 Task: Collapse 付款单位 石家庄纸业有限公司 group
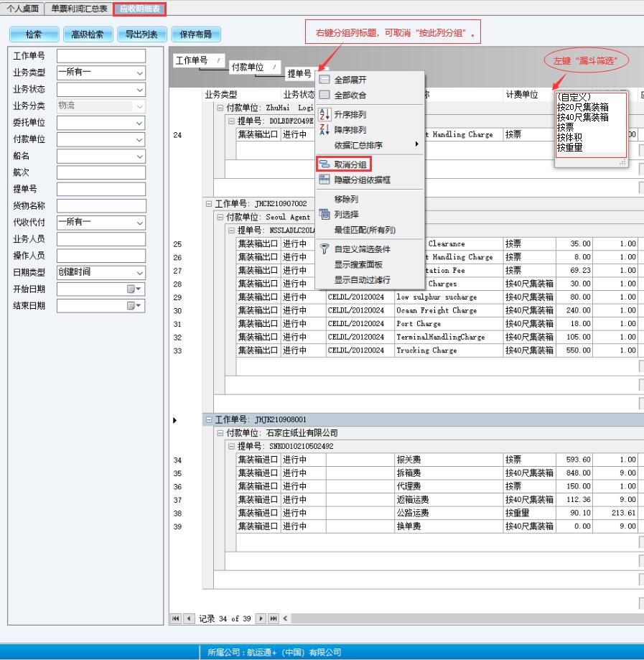coord(220,433)
